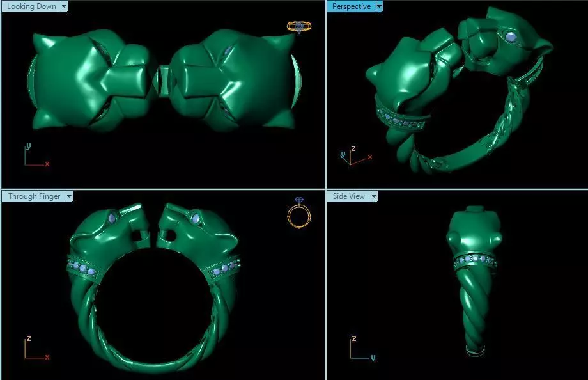Activate the Through Finger viewport title
Screen dimensions: 588x380
34,196
